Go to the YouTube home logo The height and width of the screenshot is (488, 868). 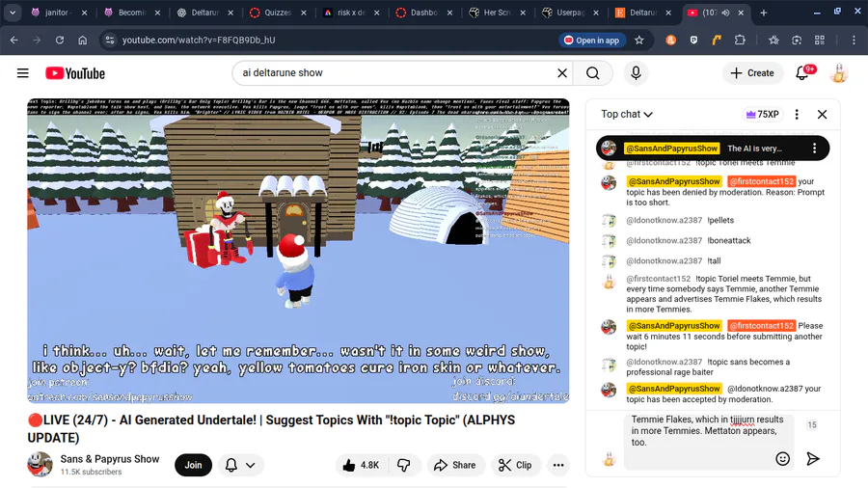(x=74, y=73)
